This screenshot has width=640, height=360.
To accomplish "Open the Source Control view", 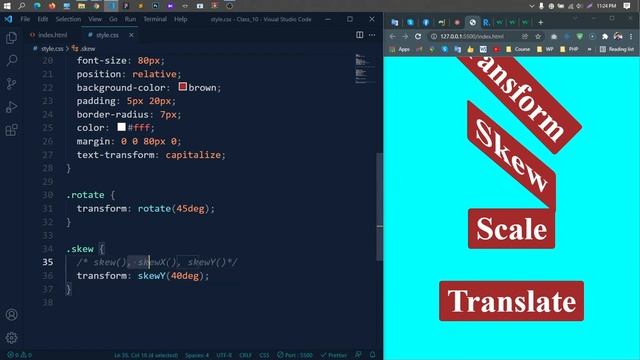I will pyautogui.click(x=11, y=84).
